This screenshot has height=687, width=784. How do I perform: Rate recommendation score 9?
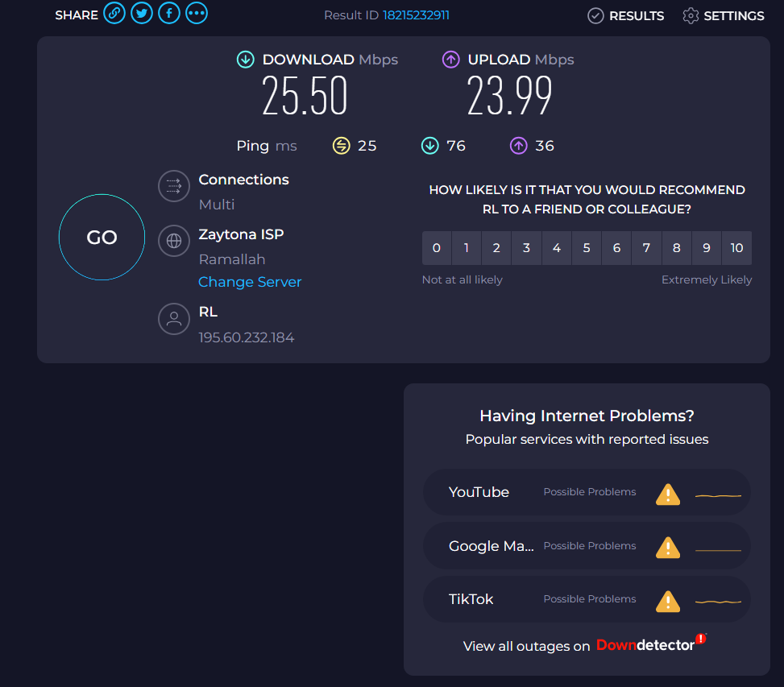[x=707, y=248]
